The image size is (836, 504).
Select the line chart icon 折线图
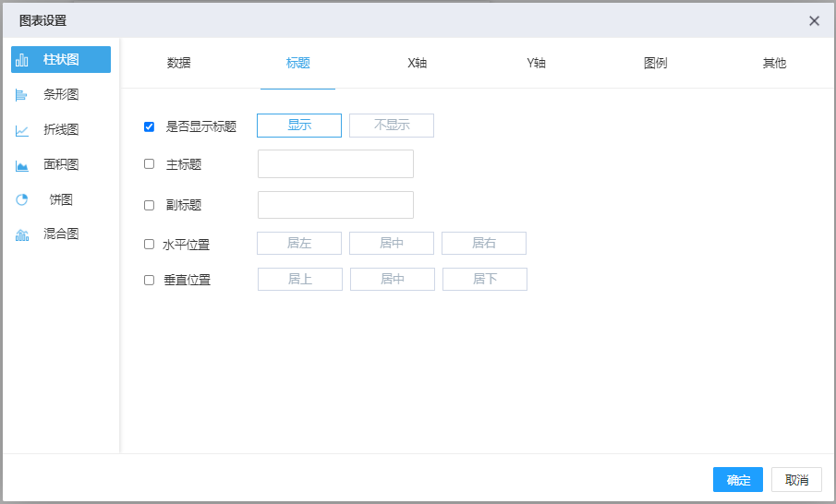click(22, 130)
